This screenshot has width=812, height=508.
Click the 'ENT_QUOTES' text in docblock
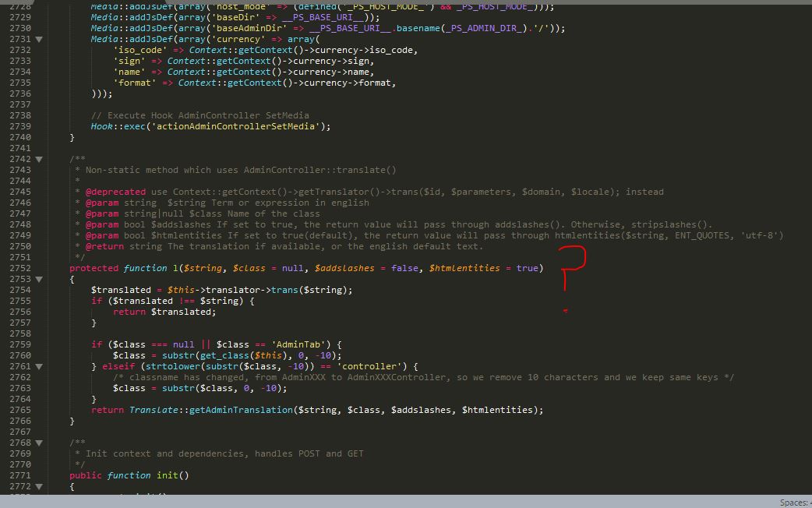701,235
